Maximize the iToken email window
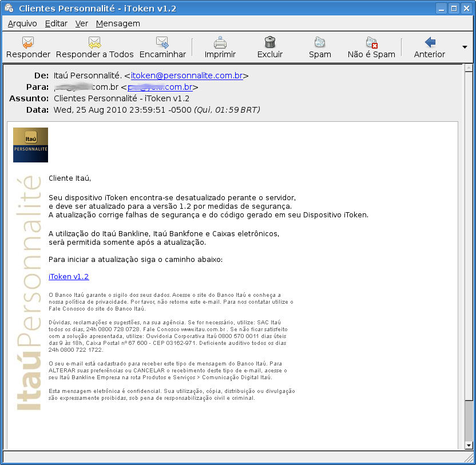This screenshot has height=465, width=476. pos(454,8)
